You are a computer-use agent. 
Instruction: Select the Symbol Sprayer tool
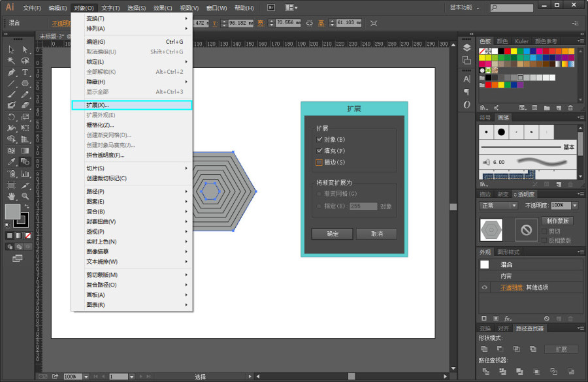point(11,174)
